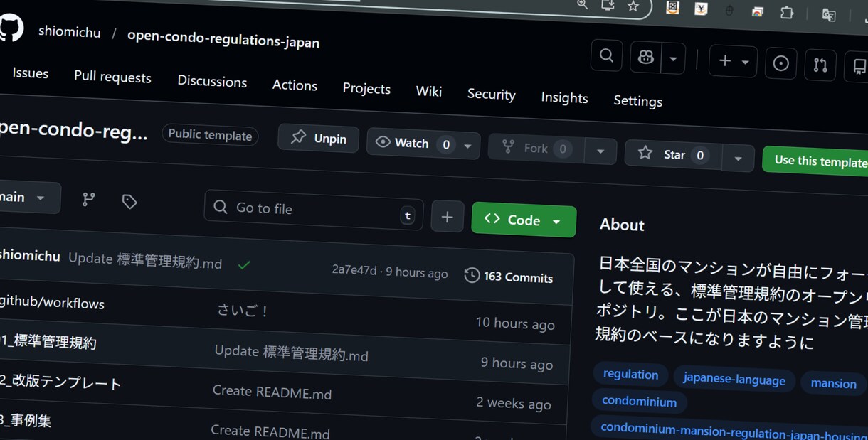This screenshot has height=440, width=868.
Task: Open the green Code dropdown
Action: 524,220
